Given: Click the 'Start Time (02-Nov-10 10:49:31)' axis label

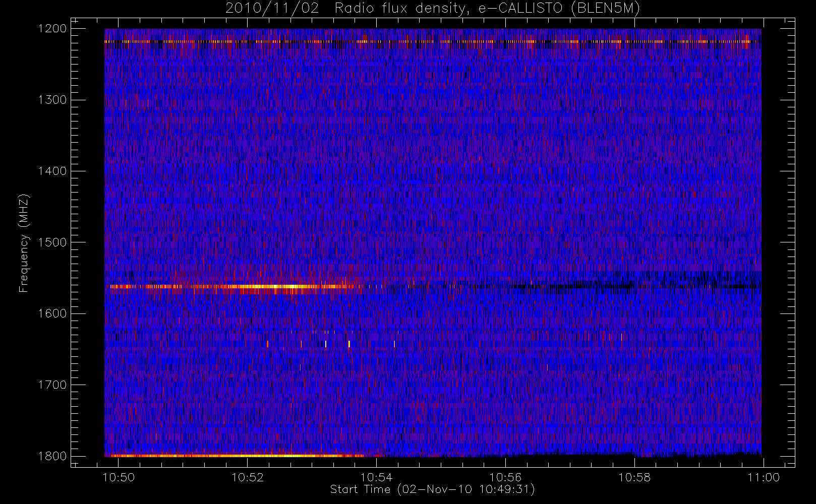Looking at the screenshot, I should point(432,489).
